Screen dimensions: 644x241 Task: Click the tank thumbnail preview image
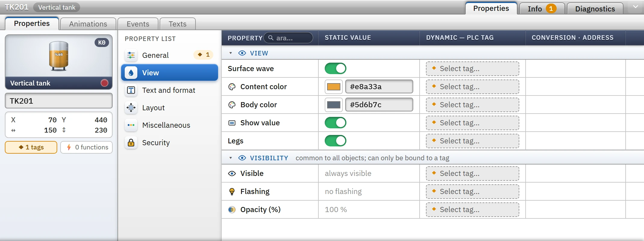59,56
